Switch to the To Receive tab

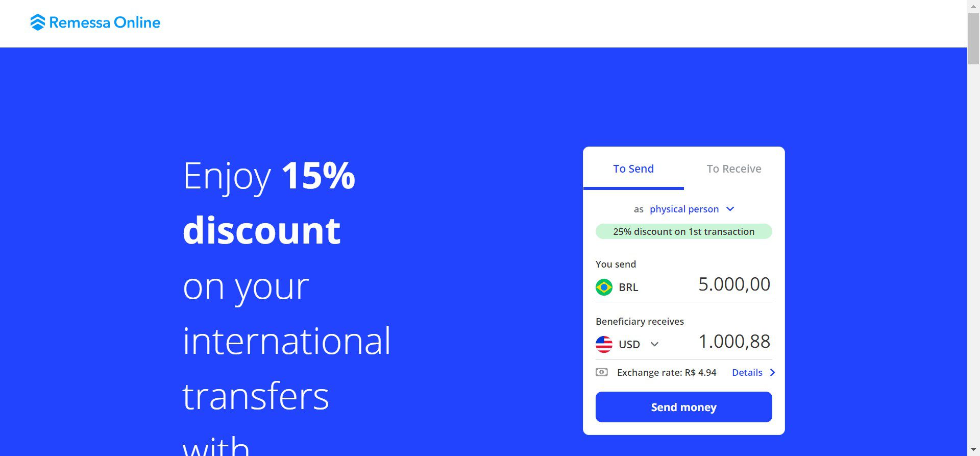coord(733,169)
